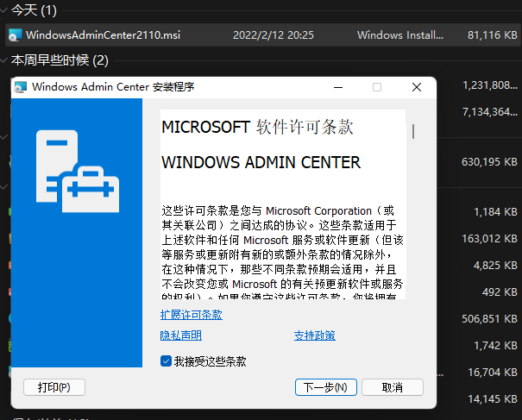The image size is (522, 420).
Task: Select the WindowsAdminCenter2110.msi file name
Action: coord(104,35)
